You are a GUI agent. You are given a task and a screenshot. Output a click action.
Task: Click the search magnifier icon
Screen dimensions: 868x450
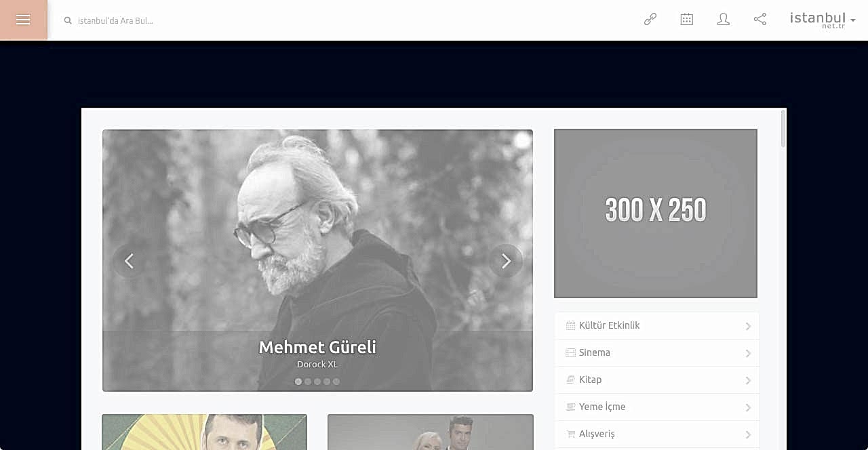click(x=68, y=20)
